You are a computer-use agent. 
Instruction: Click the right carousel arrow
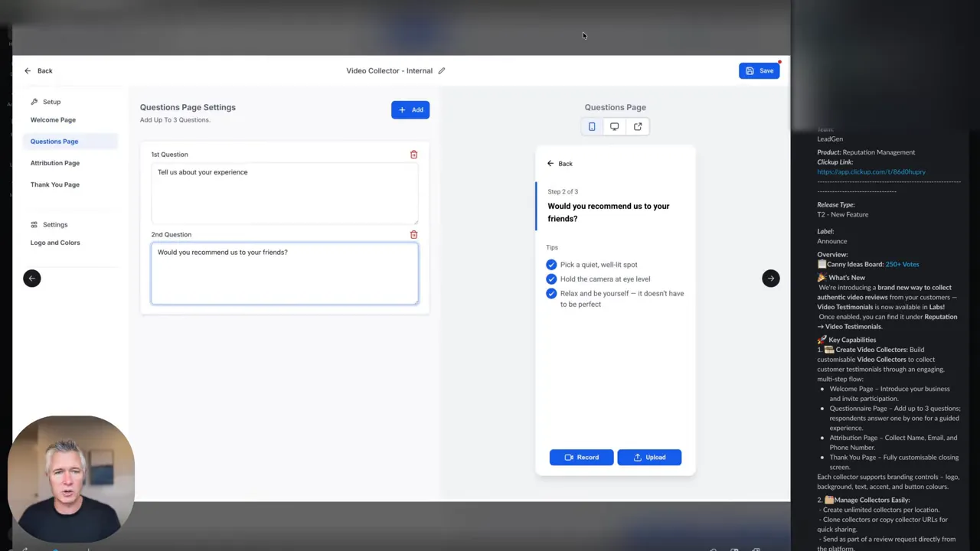coord(770,278)
